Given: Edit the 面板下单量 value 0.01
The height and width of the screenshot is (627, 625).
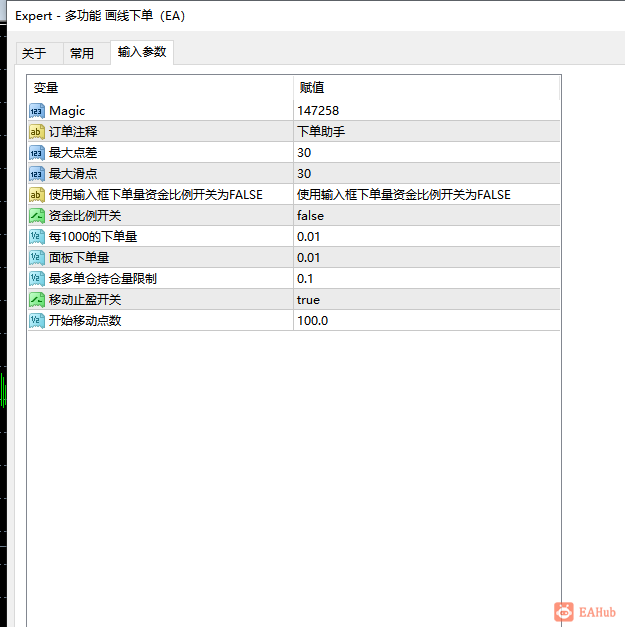Looking at the screenshot, I should click(x=426, y=258).
